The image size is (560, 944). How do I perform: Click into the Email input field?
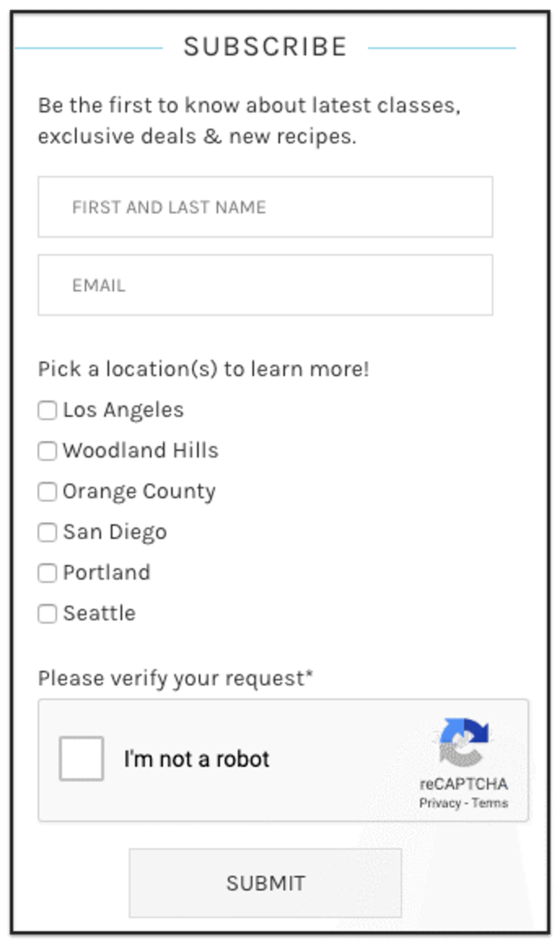point(265,285)
